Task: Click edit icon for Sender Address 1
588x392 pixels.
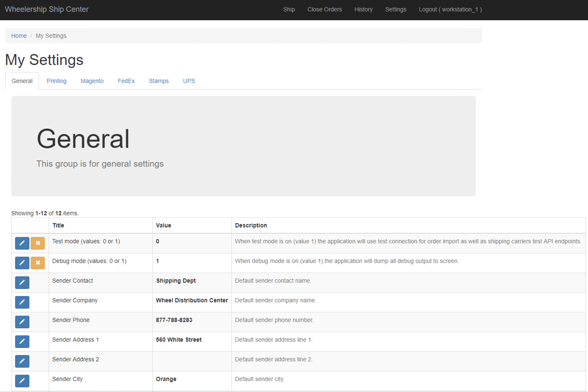Action: (x=22, y=342)
